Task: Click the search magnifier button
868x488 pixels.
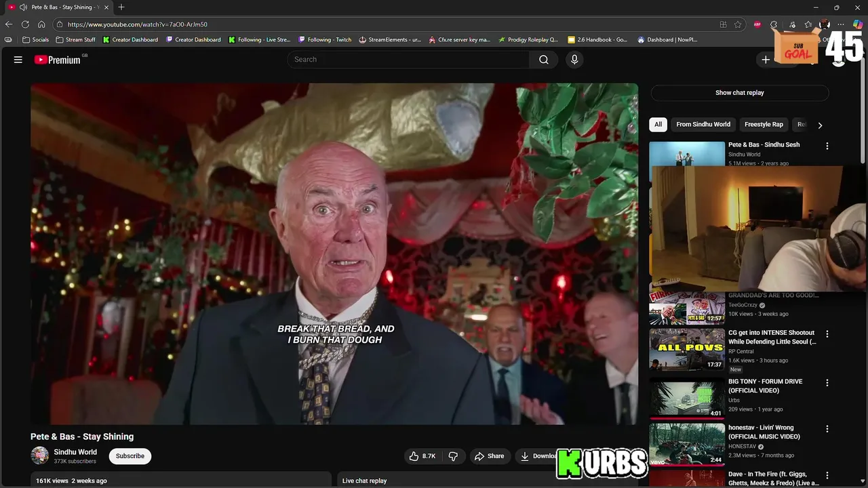Action: 544,60
